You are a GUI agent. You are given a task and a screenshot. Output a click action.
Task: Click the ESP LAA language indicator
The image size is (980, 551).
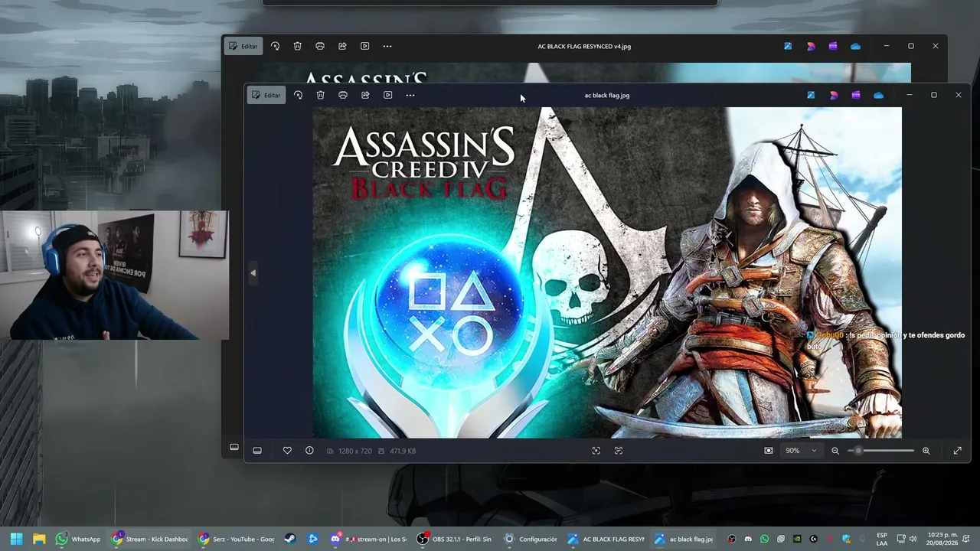[x=882, y=539]
